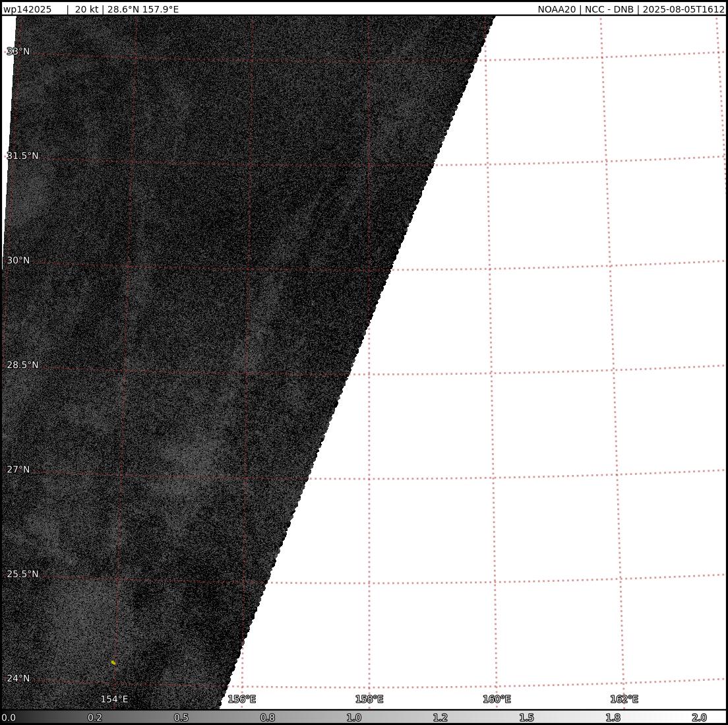This screenshot has height=725, width=728.
Task: Click the 27°N latitude label
Action: coord(18,469)
